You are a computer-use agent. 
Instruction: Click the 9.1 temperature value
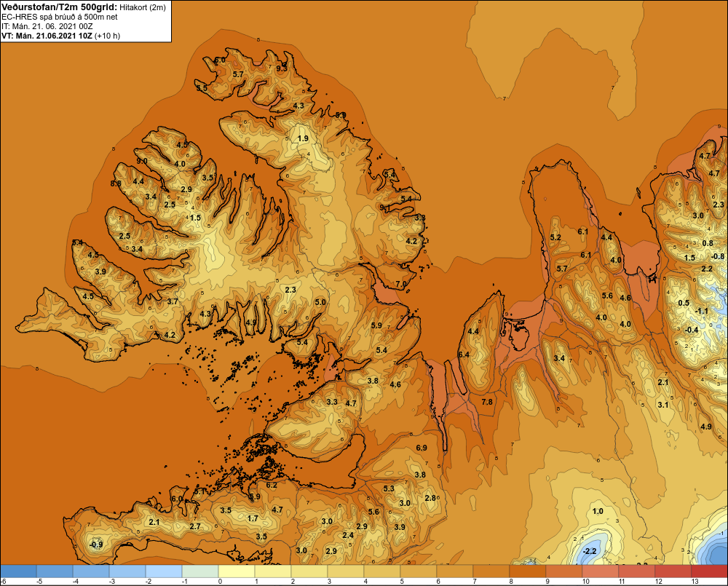point(385,207)
